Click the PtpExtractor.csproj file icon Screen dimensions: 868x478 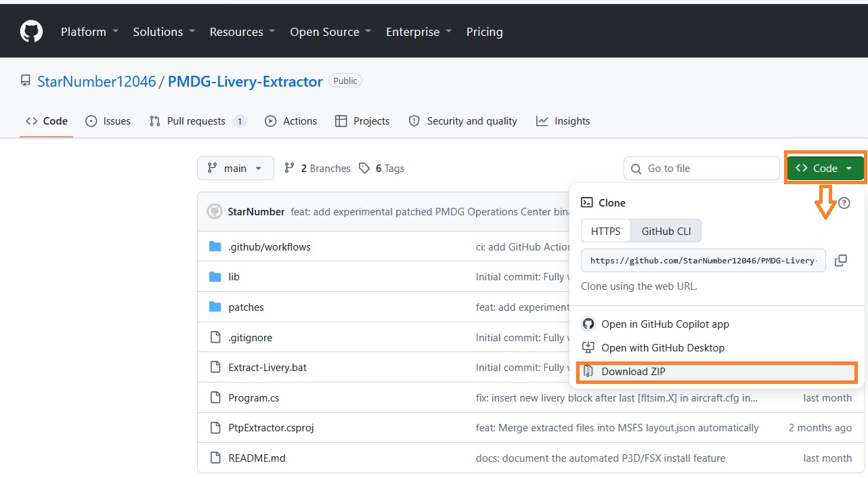point(215,427)
